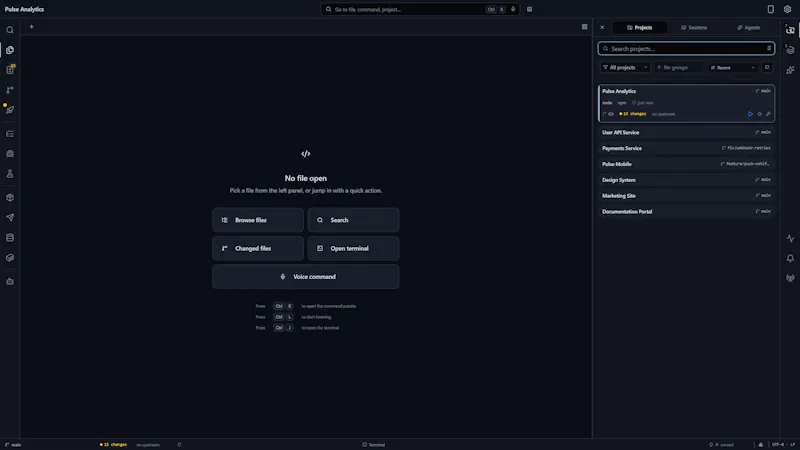Click the fix/webhook-retries branch label
The height and width of the screenshot is (450, 800).
746,148
